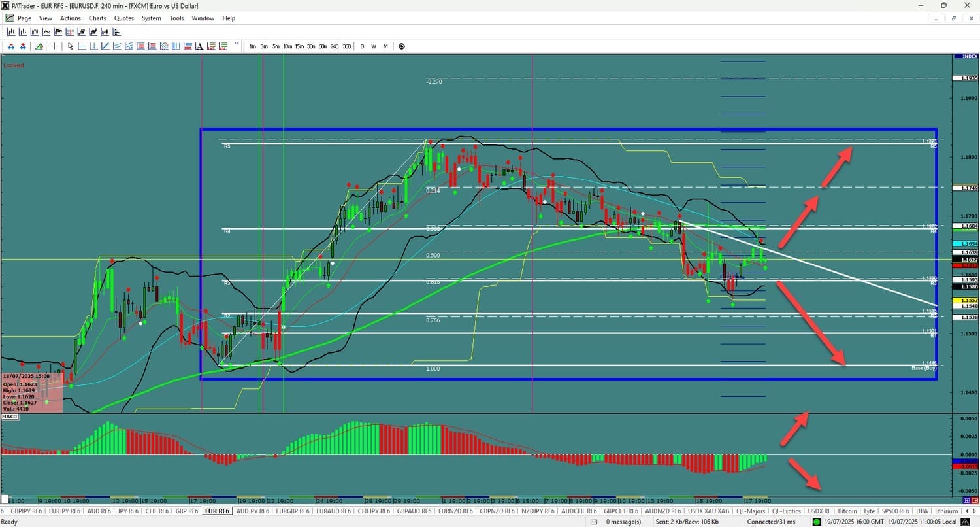
Task: Choose the daily 'D' timeframe
Action: (362, 46)
